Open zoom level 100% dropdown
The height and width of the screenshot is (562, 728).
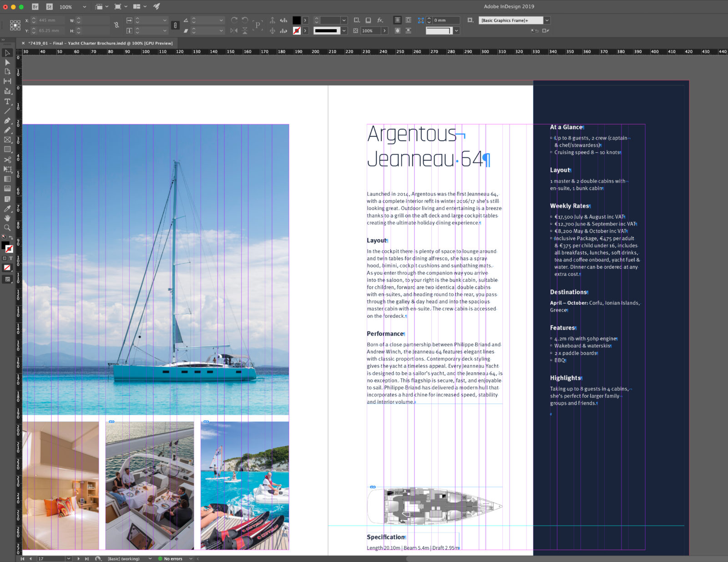84,7
